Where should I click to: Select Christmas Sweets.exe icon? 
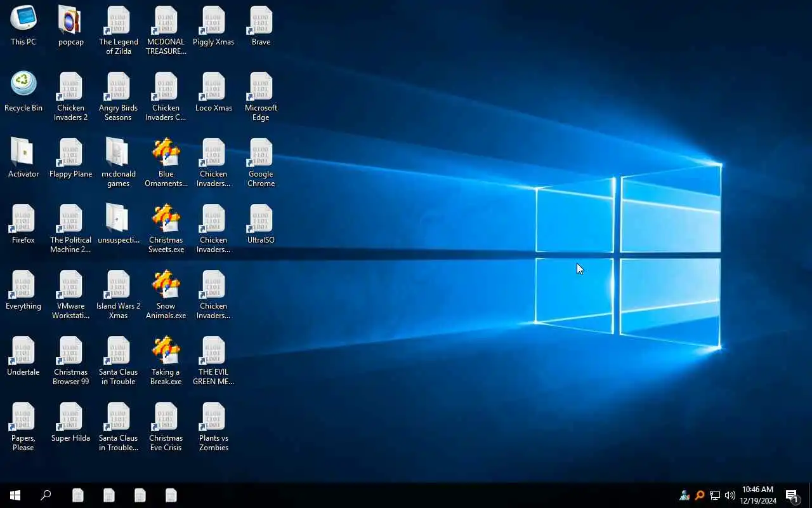click(x=166, y=228)
